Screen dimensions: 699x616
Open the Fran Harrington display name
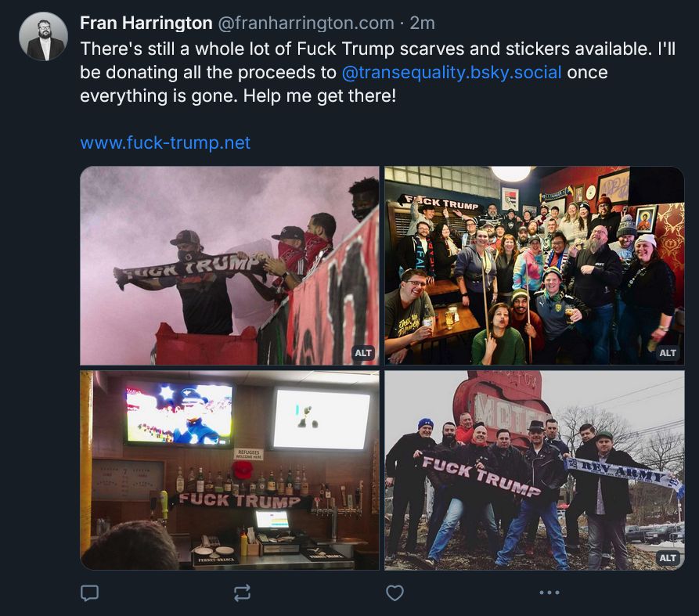[x=146, y=23]
